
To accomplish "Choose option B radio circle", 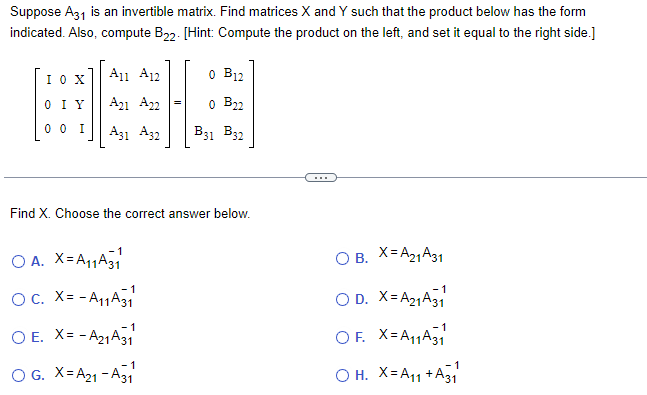I will point(342,258).
